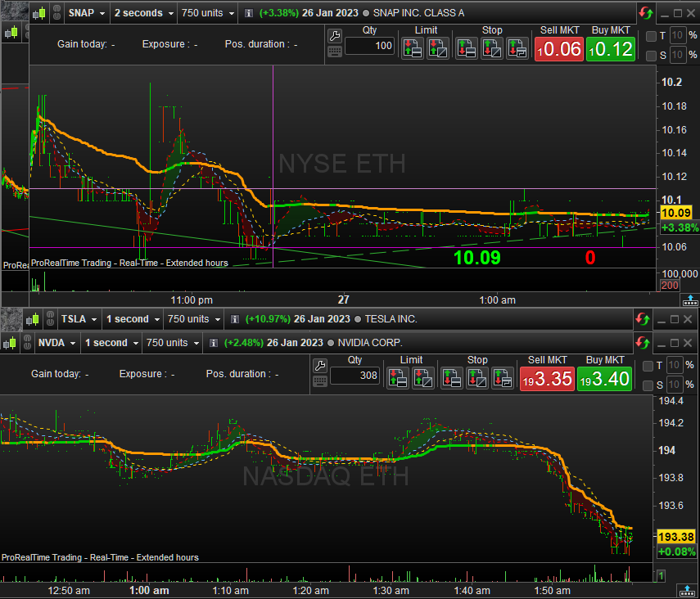Click Sell MKT button at 193.35 for NVDA
The width and height of the screenshot is (700, 599).
(x=547, y=379)
